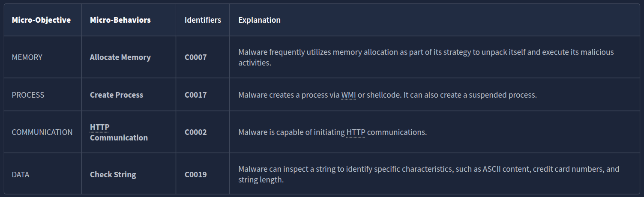Viewport: 644px width, 197px height.
Task: Select the Identifiers column header
Action: [x=203, y=20]
